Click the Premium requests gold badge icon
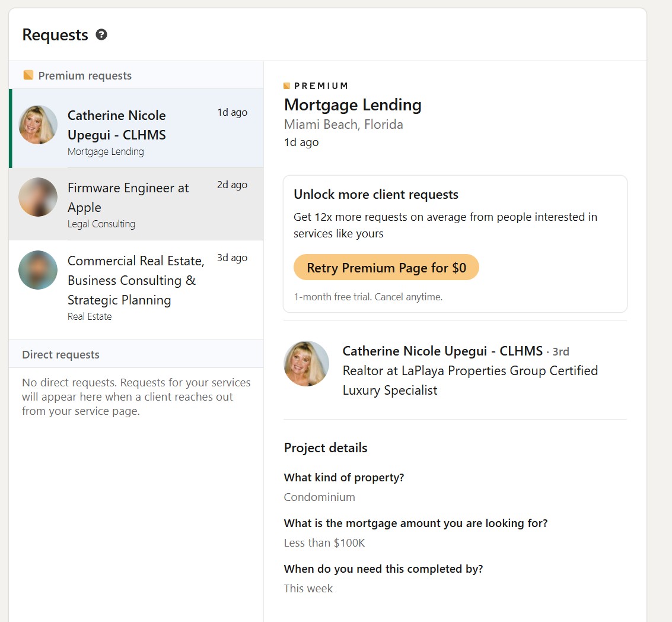Viewport: 672px width, 622px height. [28, 75]
